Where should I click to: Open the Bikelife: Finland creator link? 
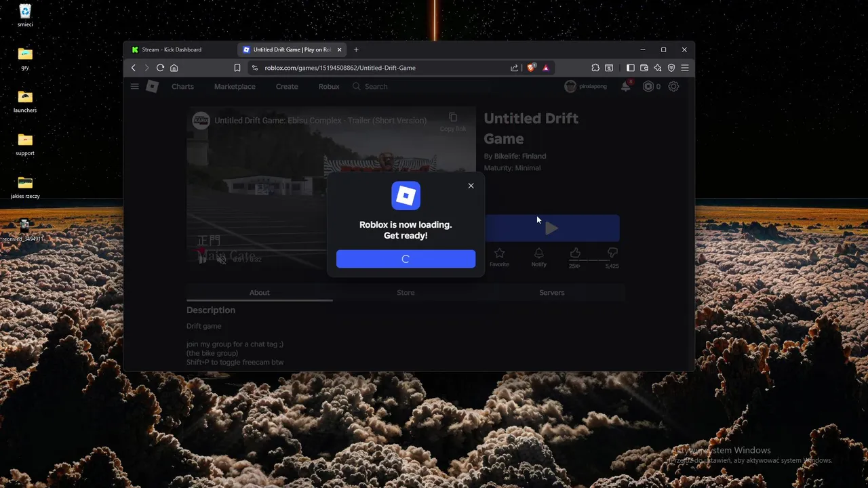(x=520, y=156)
